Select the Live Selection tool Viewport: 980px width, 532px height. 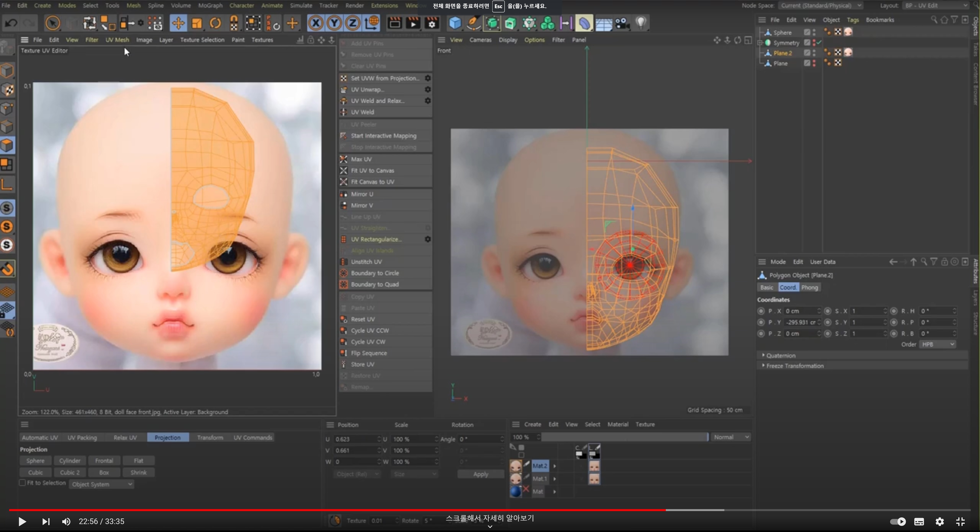(53, 23)
